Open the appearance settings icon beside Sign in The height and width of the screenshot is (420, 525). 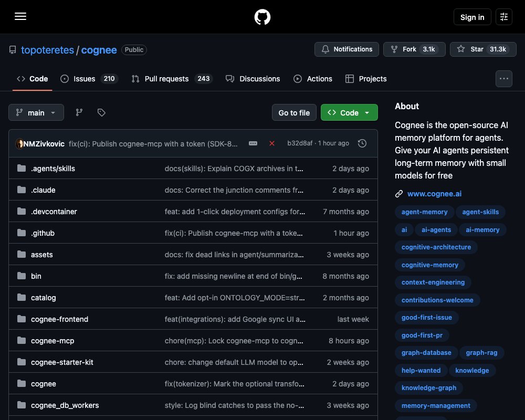pos(504,17)
